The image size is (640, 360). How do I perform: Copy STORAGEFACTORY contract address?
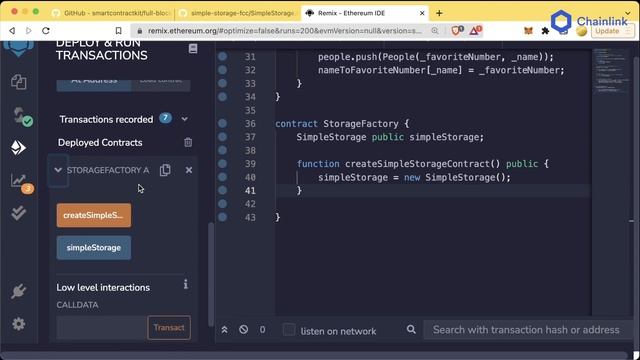165,170
